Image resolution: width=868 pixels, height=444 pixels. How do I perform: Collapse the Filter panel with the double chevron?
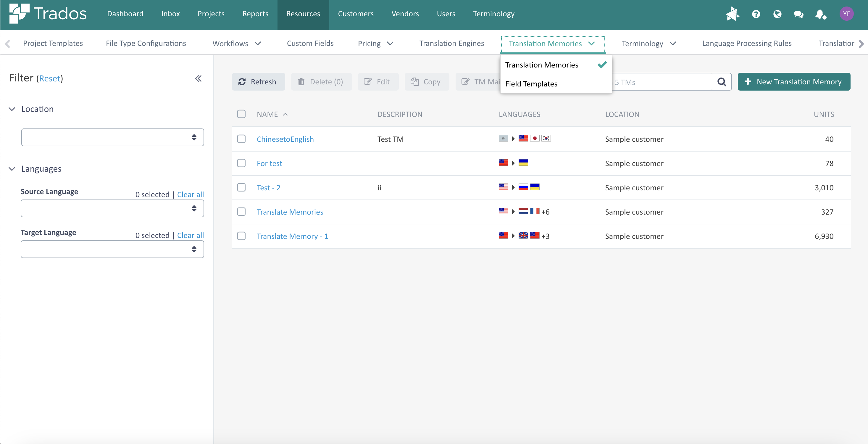point(198,78)
